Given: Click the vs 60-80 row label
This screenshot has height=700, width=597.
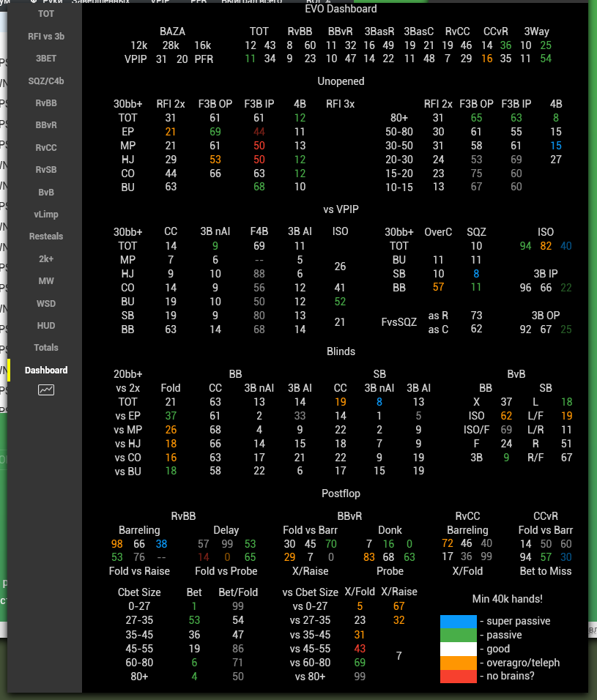Looking at the screenshot, I should pyautogui.click(x=310, y=663).
